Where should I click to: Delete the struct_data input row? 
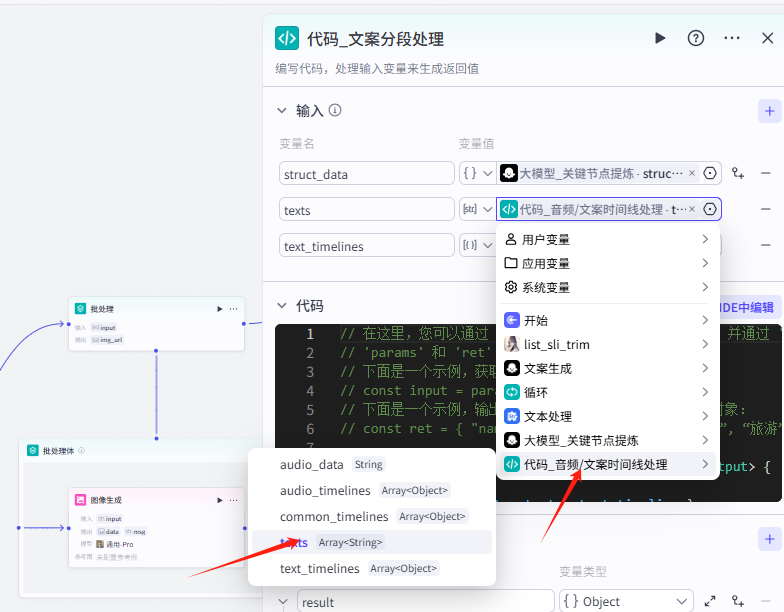coord(766,173)
